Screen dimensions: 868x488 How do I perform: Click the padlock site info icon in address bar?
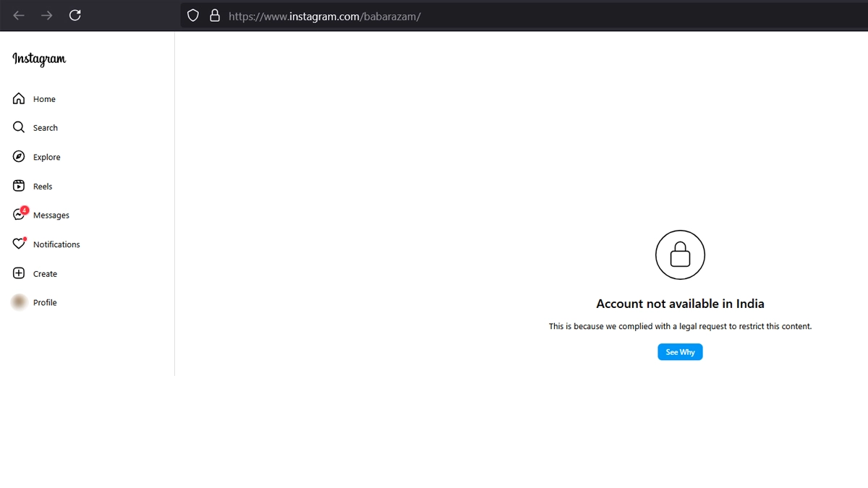pyautogui.click(x=214, y=15)
